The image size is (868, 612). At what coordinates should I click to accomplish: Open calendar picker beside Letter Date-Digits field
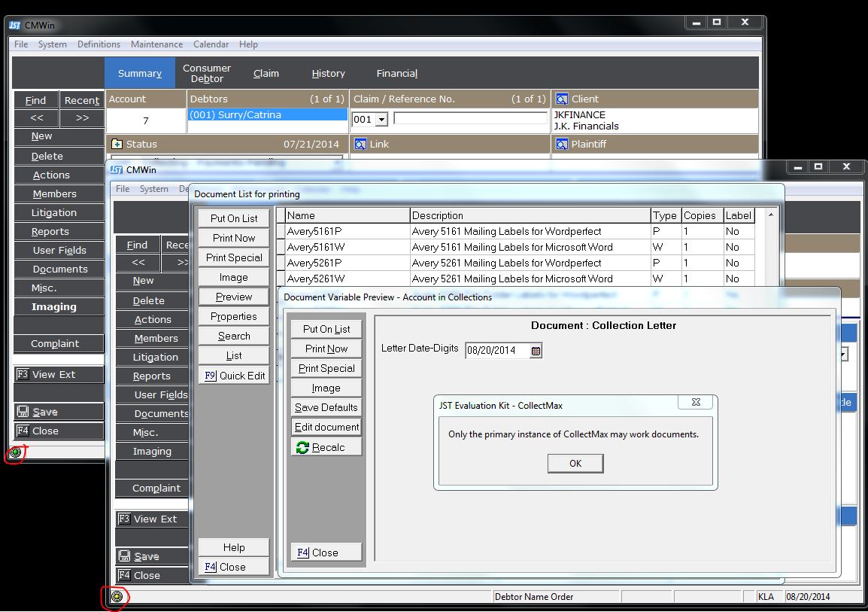(x=536, y=351)
